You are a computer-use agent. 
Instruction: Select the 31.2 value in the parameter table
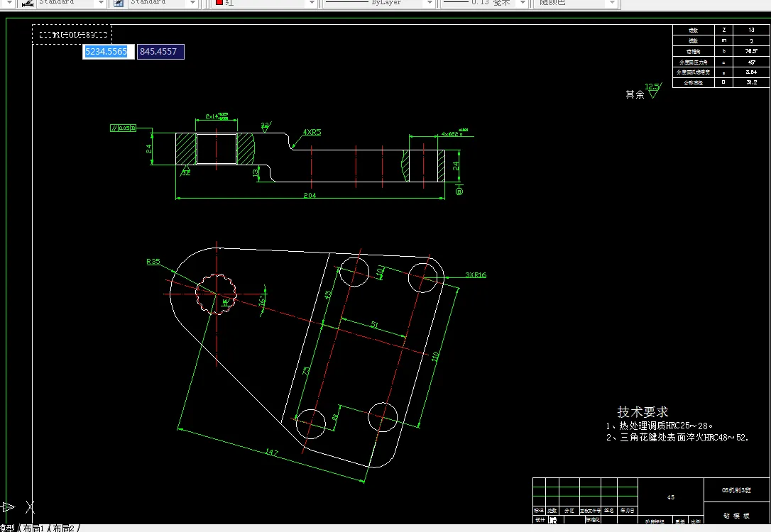pos(751,82)
